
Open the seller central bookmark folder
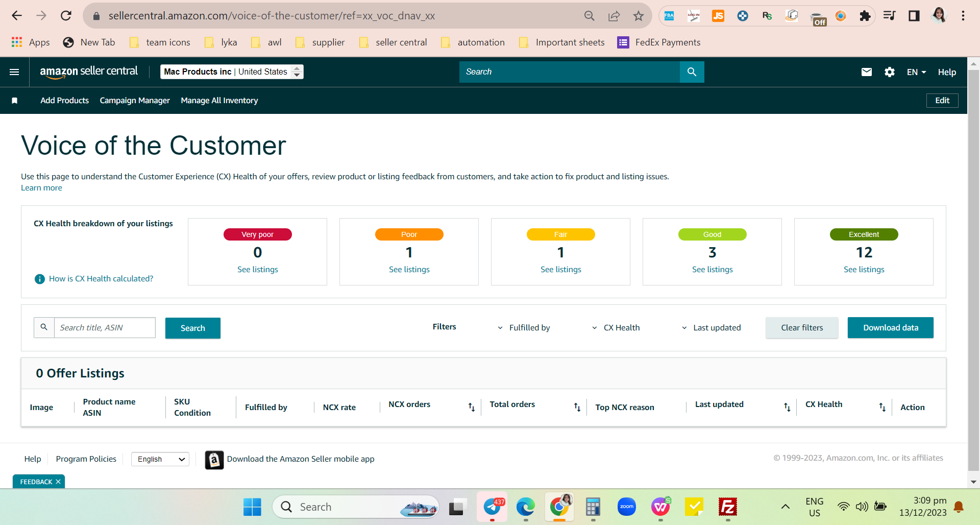(x=393, y=42)
